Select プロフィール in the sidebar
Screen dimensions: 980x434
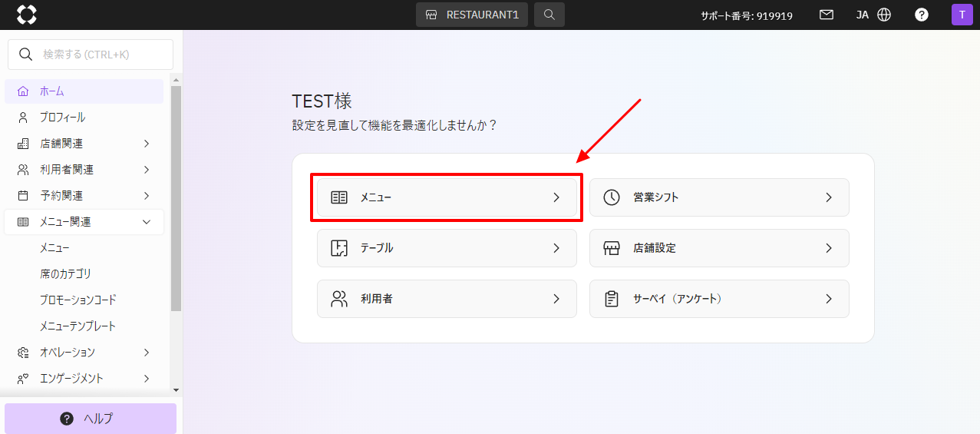(62, 118)
